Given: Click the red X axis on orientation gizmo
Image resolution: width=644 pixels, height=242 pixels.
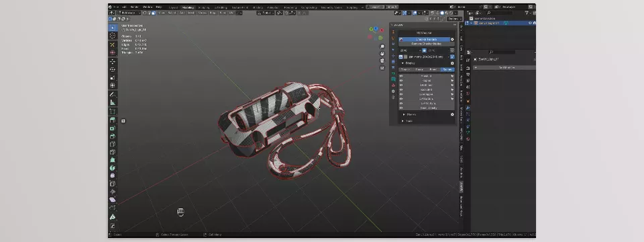Looking at the screenshot, I should (382, 30).
